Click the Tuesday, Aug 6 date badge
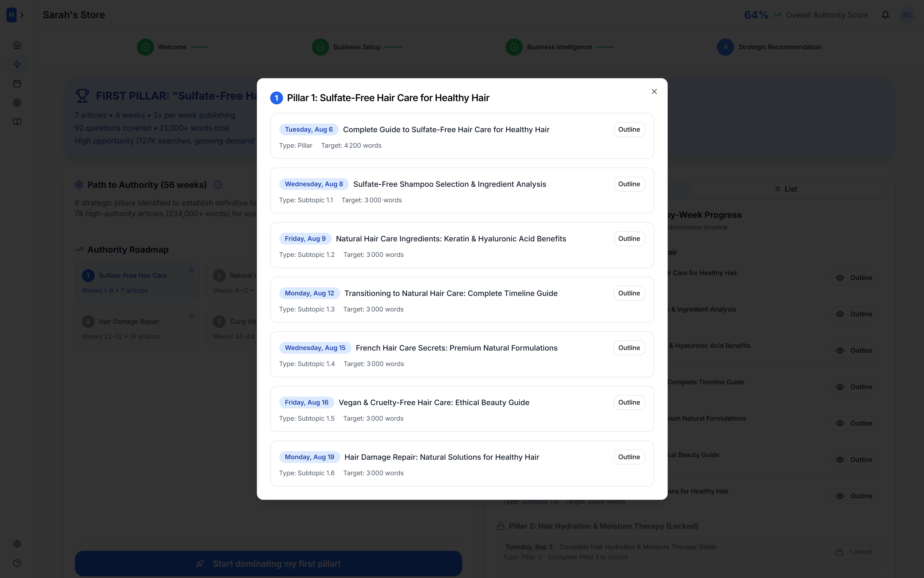 point(309,129)
